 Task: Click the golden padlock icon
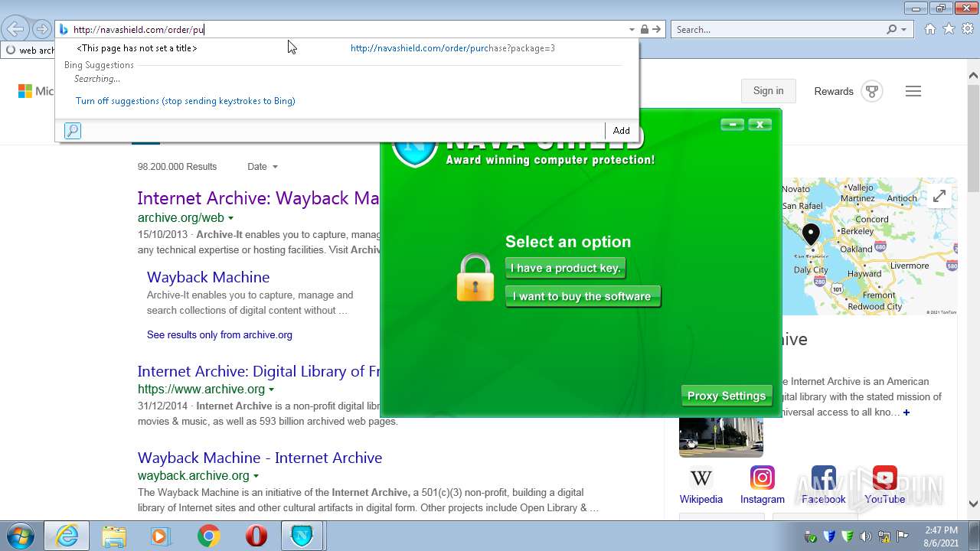[x=475, y=278]
